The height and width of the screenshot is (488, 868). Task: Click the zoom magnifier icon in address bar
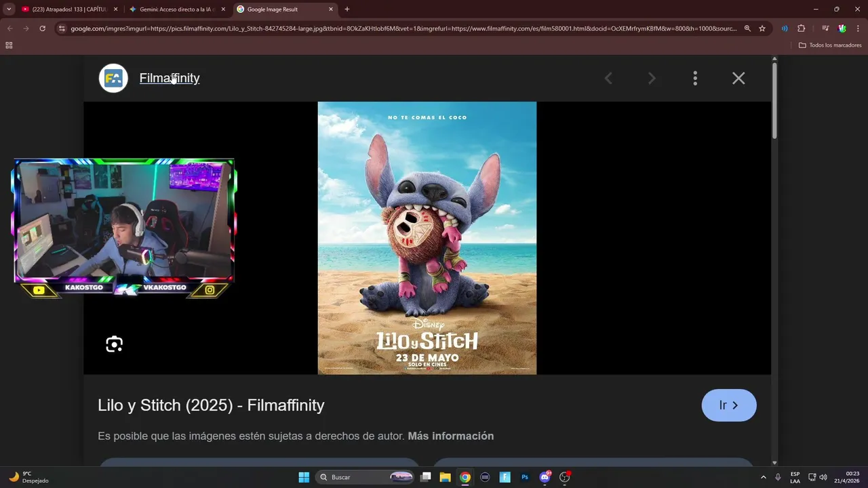747,28
